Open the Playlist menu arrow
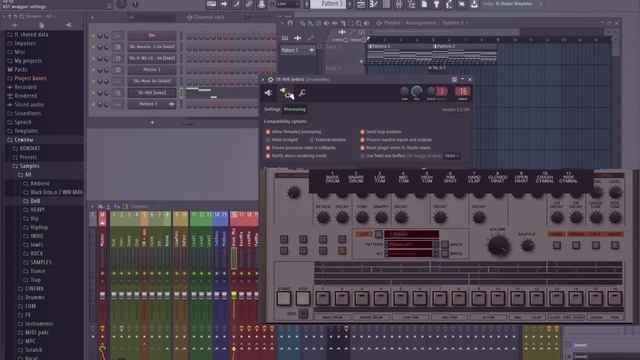Screen dimensions: 640x360 tap(281, 23)
